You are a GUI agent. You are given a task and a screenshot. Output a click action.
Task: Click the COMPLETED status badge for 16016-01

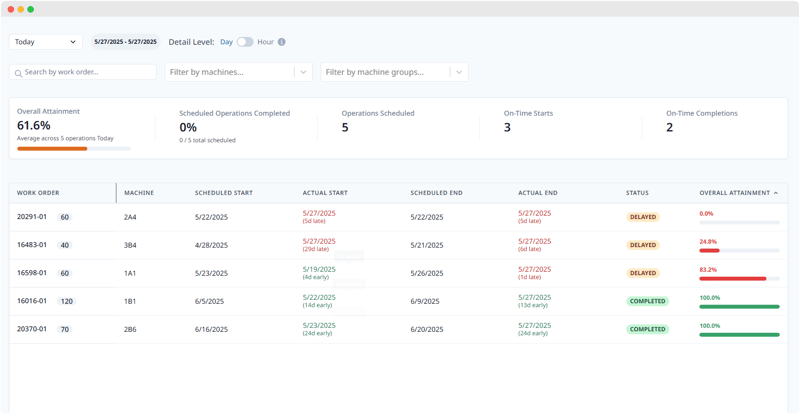click(x=647, y=301)
